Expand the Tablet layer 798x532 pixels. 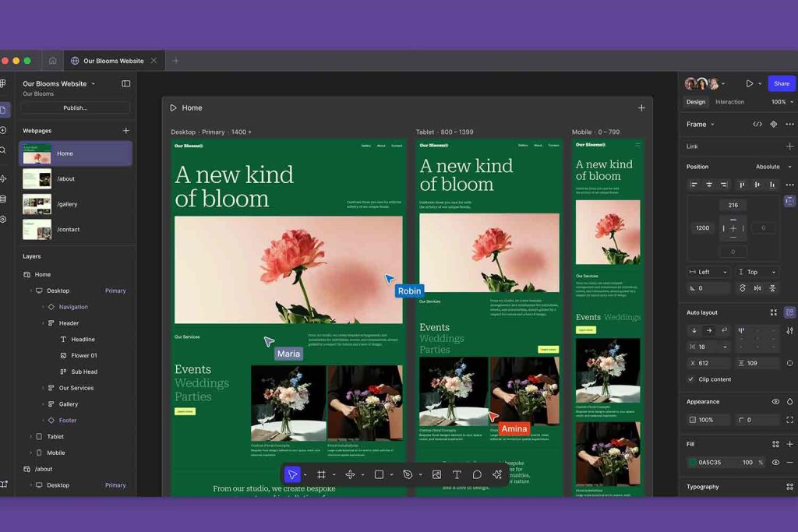pos(31,437)
